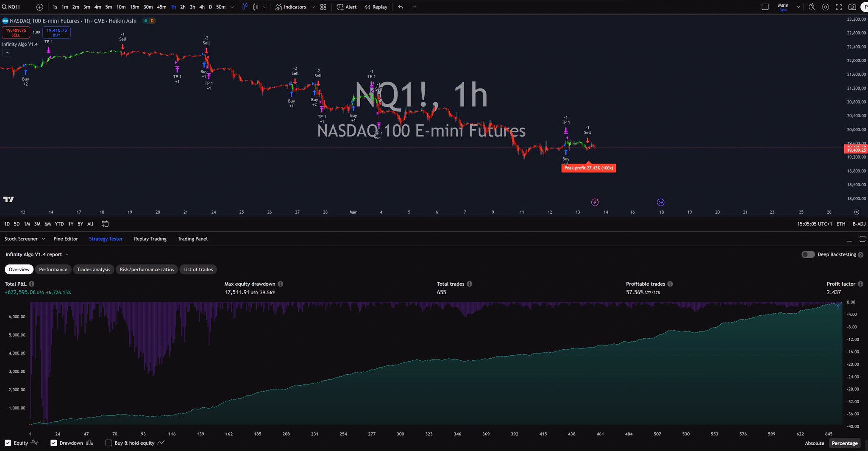
Task: Select the YTD range button
Action: pyautogui.click(x=59, y=224)
